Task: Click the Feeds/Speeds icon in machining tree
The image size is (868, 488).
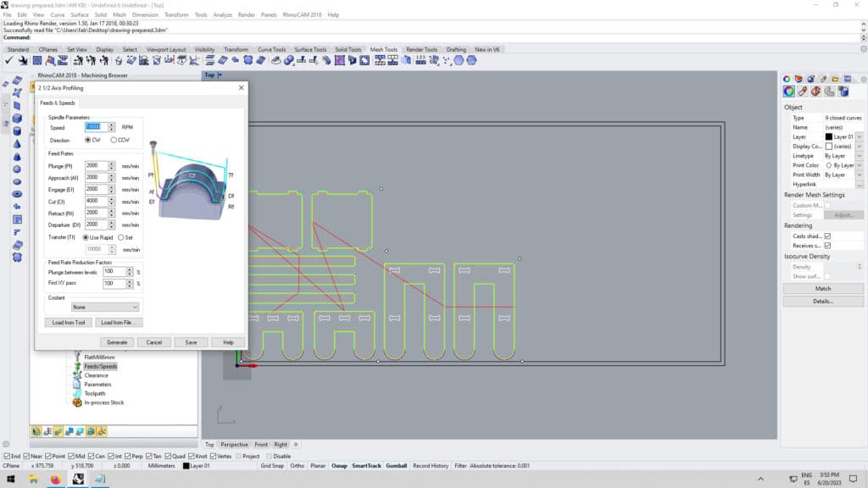Action: (x=77, y=366)
